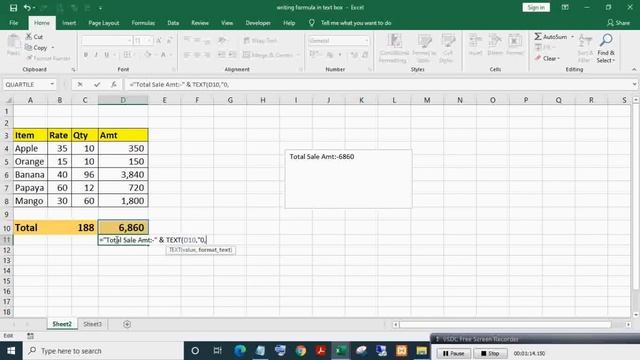Click the Clear eraser command
640x360 pixels.
click(547, 58)
